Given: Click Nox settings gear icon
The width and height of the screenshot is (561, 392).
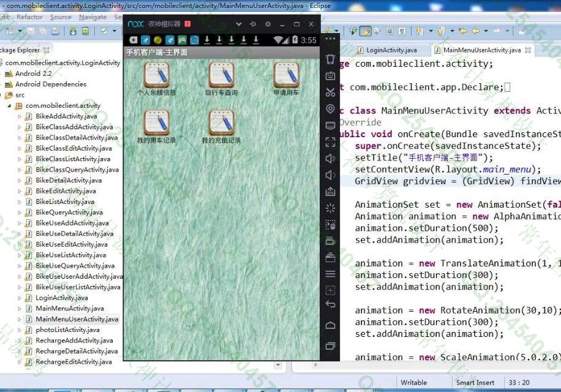Looking at the screenshot, I should click(x=268, y=24).
